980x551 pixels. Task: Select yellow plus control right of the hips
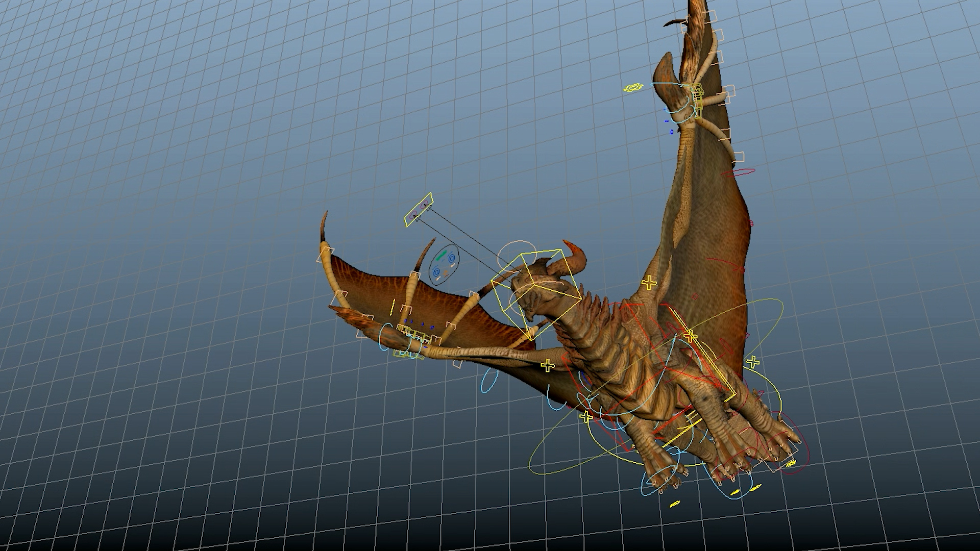pyautogui.click(x=752, y=362)
